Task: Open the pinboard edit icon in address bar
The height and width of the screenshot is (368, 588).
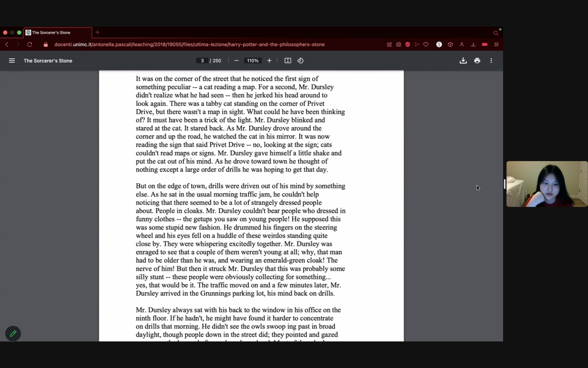Action: pos(390,45)
